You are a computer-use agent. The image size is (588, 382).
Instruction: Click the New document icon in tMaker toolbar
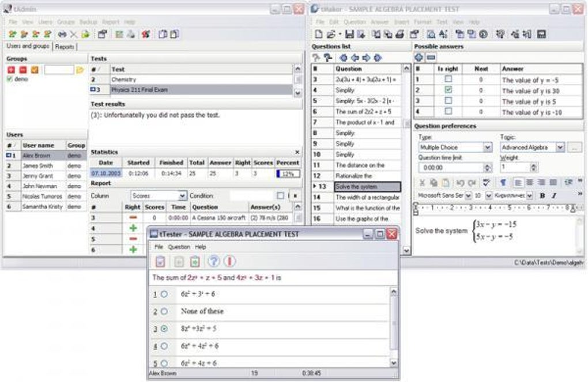pos(318,35)
